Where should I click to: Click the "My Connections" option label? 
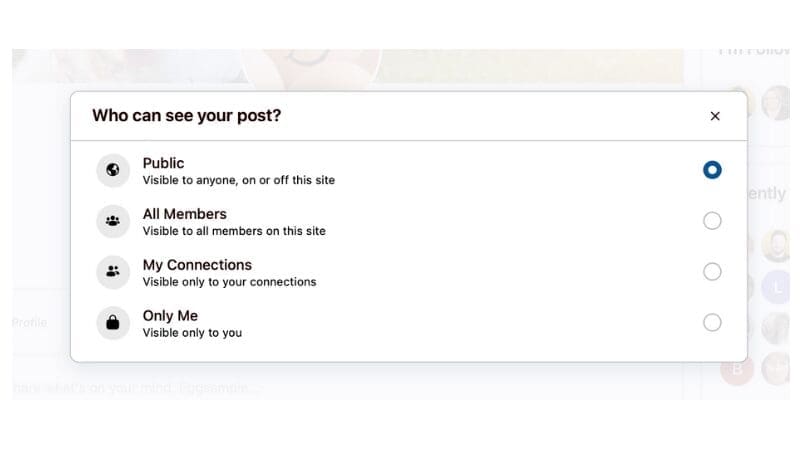point(197,265)
